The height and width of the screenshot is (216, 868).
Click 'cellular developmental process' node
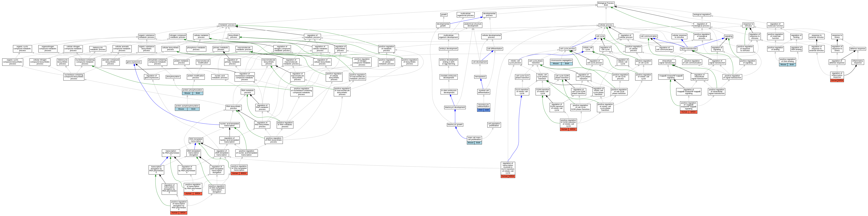pyautogui.click(x=491, y=36)
